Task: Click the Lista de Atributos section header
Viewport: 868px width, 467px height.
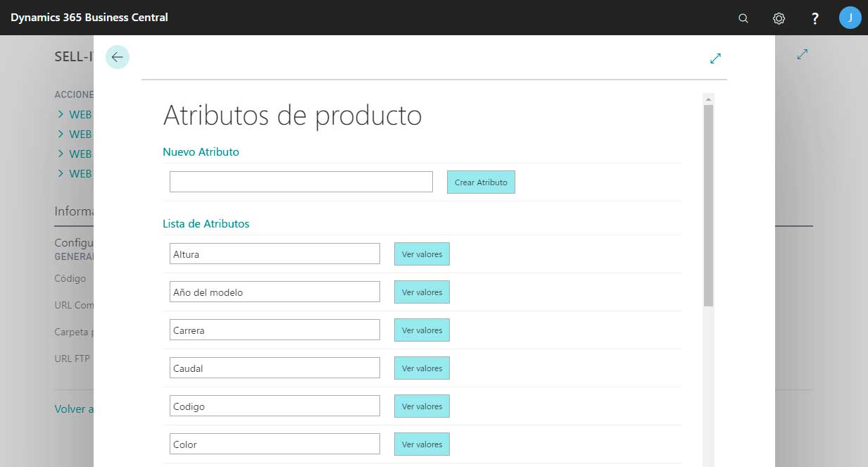Action: [x=206, y=223]
